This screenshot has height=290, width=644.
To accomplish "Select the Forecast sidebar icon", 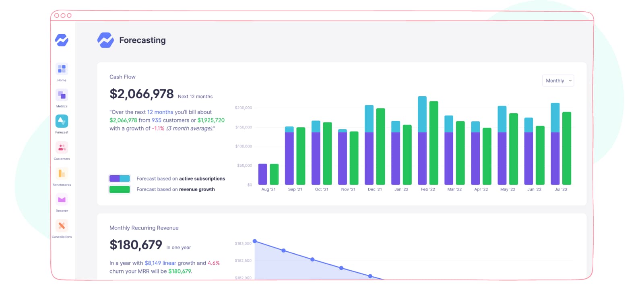I will [62, 121].
